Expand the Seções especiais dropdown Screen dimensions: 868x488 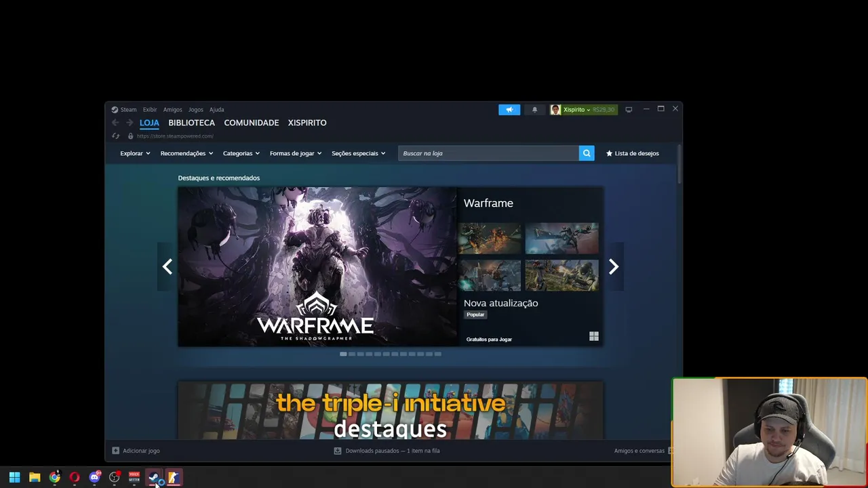(x=359, y=153)
